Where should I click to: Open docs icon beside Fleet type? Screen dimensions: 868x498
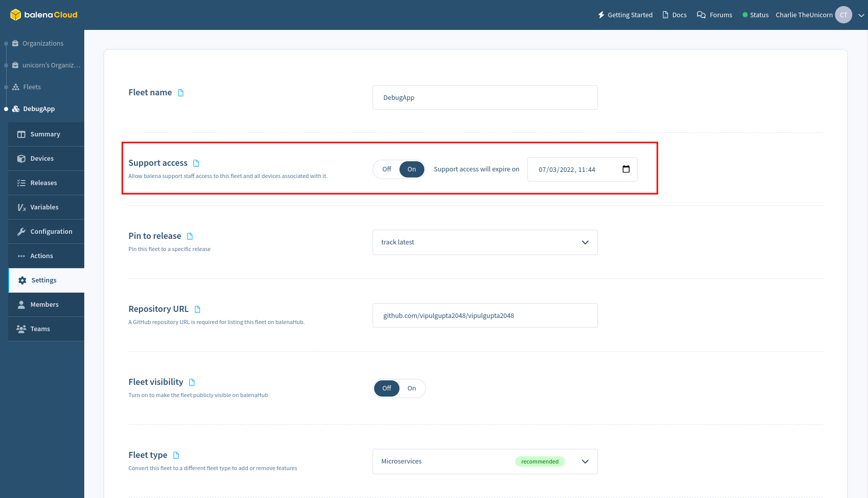click(176, 455)
